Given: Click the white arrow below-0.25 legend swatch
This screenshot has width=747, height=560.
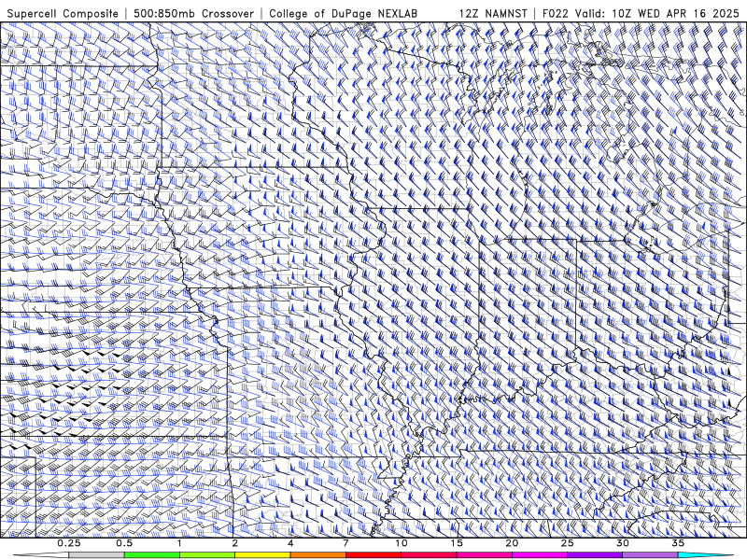Looking at the screenshot, I should click(41, 555).
